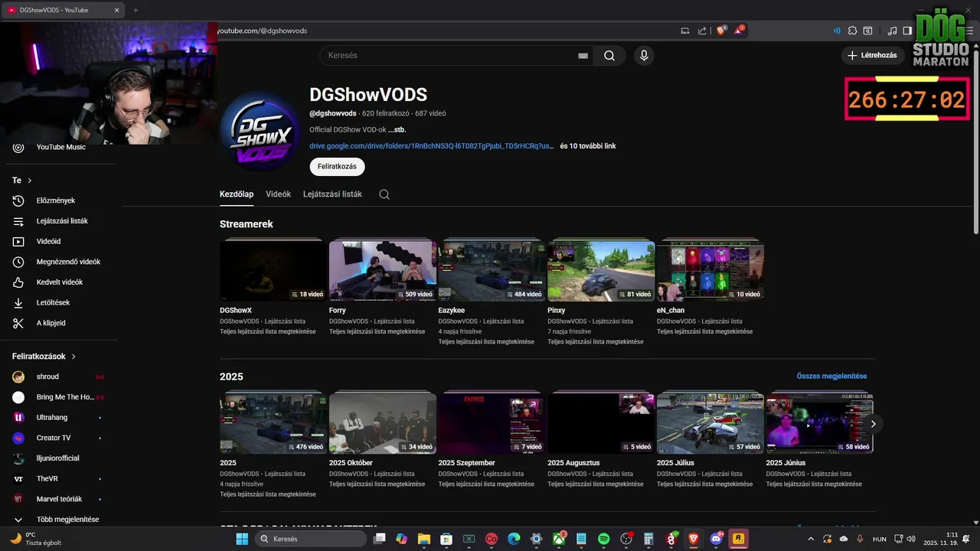
Task: Open Lejátszási listák in the sidebar
Action: click(62, 221)
